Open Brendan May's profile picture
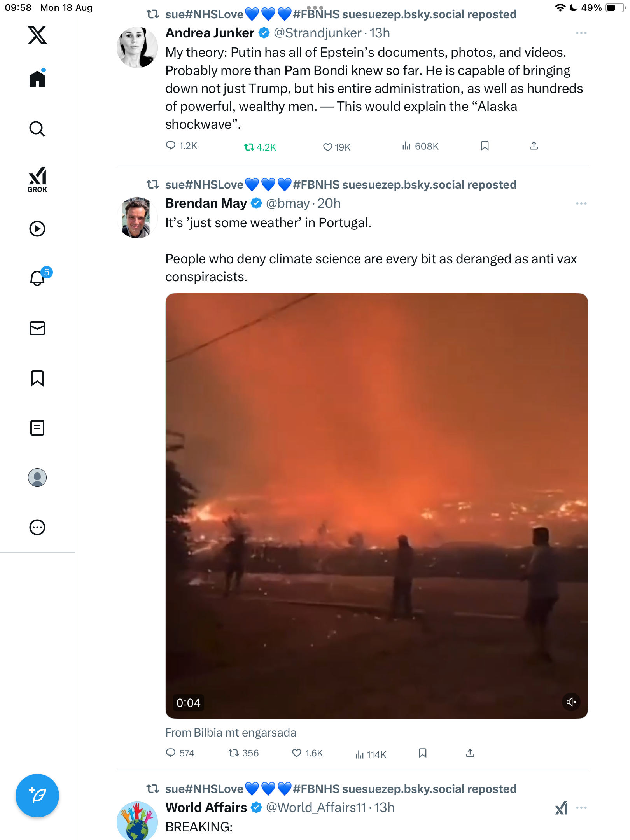 (137, 218)
